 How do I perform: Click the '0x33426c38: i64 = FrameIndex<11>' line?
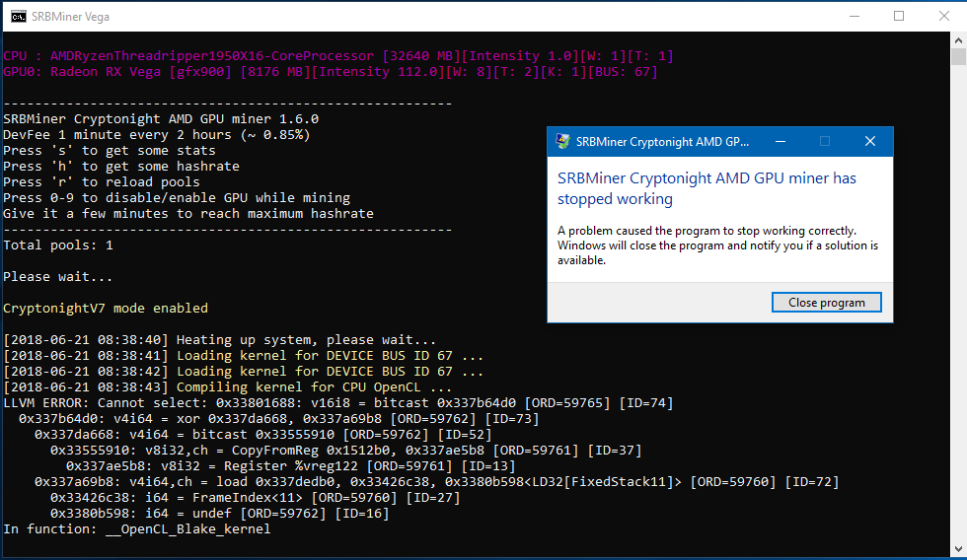click(256, 498)
